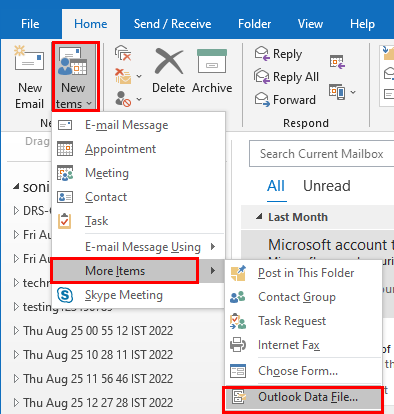This screenshot has height=414, width=394.
Task: Expand Thu Aug 25 00 55 12 IST 2022 folder
Action: click(16, 331)
